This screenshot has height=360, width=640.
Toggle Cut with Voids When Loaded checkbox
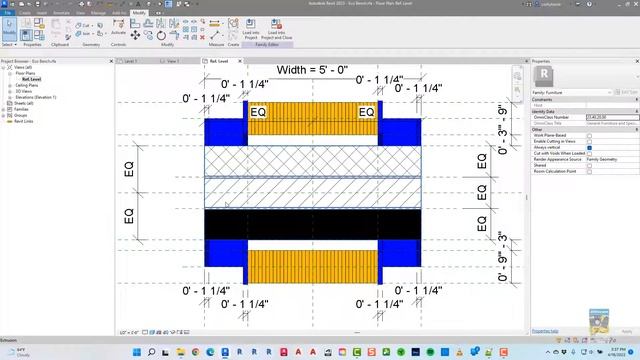589,153
